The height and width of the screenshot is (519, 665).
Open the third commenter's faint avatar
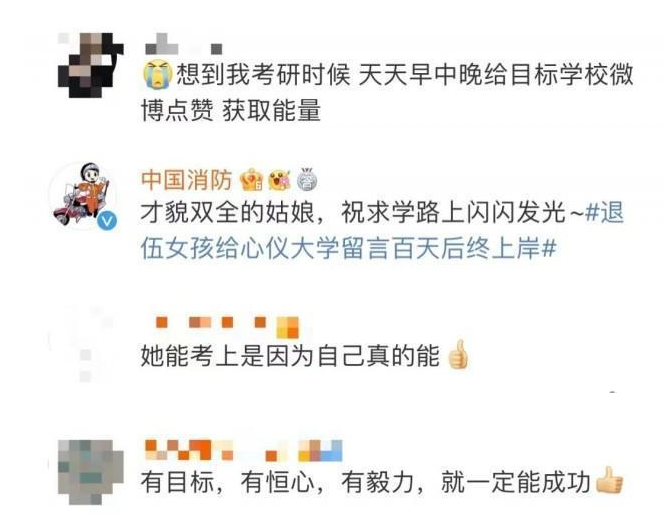click(x=83, y=344)
